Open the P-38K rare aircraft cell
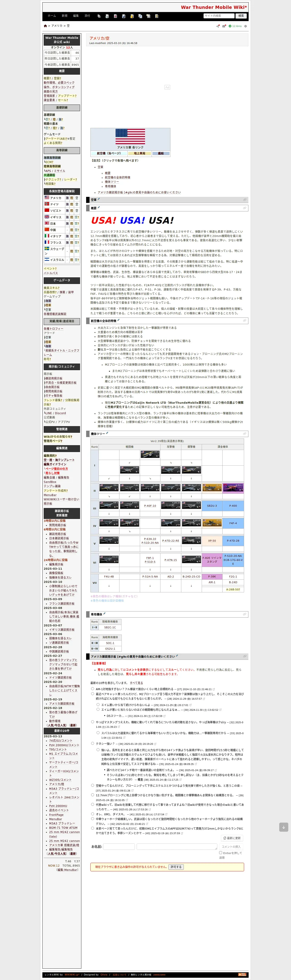Image resolution: width=291 pixels, height=980 pixels. pyautogui.click(x=212, y=576)
